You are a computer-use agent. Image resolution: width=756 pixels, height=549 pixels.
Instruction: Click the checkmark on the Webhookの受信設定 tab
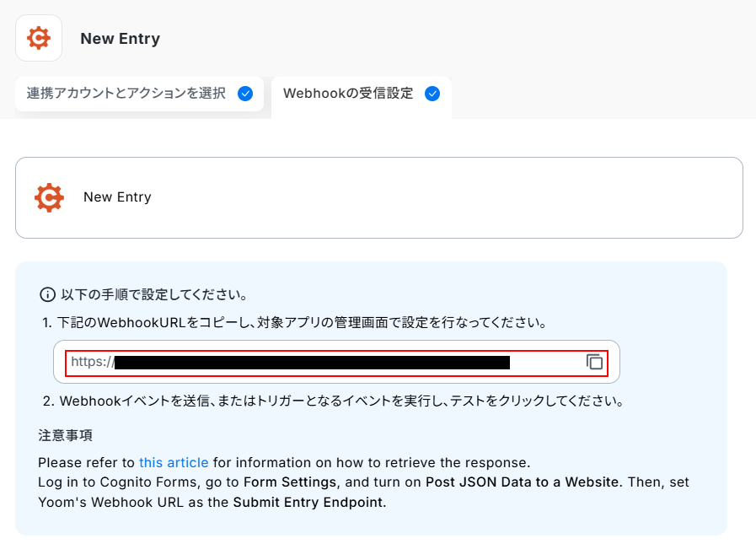click(432, 94)
